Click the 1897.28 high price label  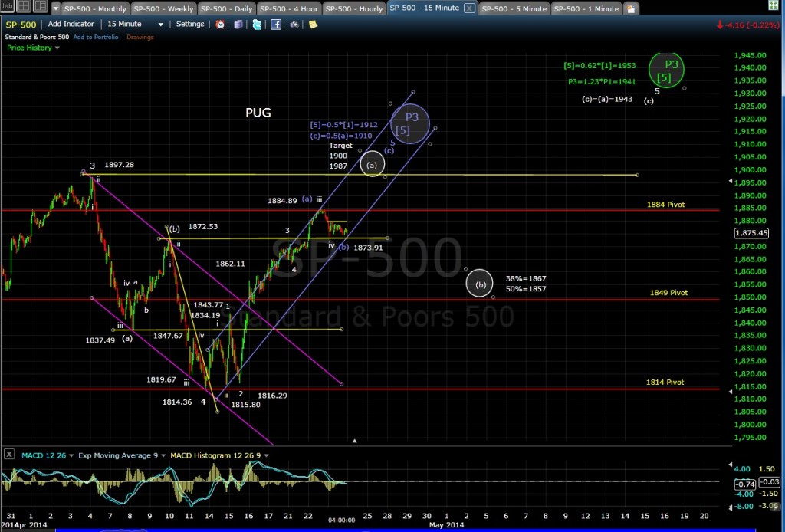(119, 165)
